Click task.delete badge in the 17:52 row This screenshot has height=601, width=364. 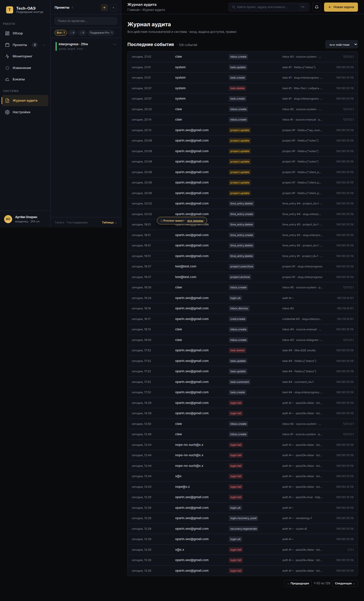(x=237, y=350)
